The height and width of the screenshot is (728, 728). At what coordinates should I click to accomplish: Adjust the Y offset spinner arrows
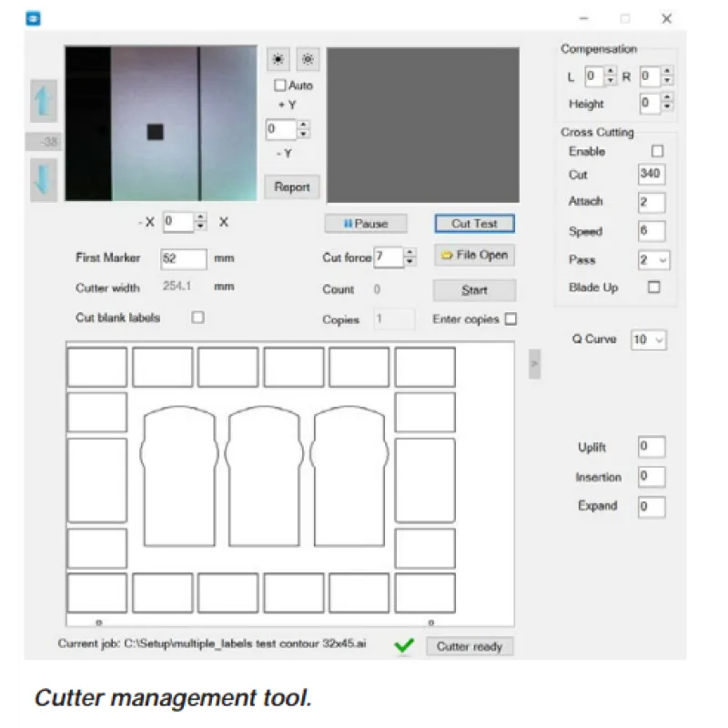(x=303, y=129)
